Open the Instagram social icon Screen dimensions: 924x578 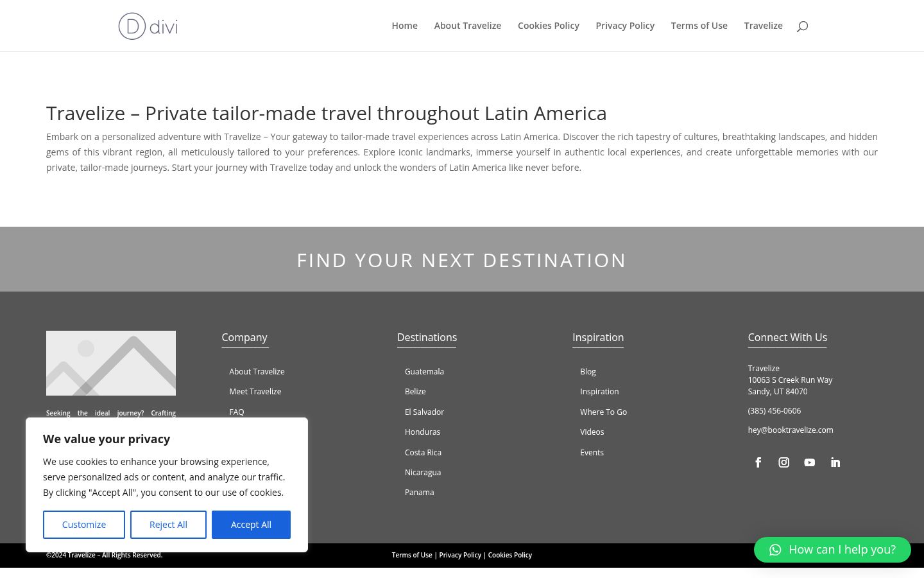coord(784,462)
